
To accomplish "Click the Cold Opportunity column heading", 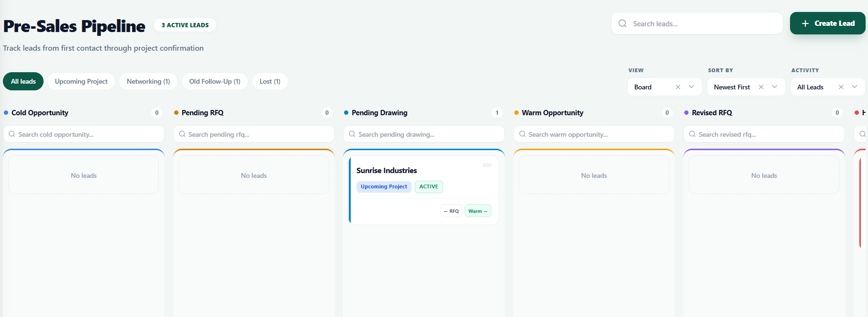I will point(40,113).
